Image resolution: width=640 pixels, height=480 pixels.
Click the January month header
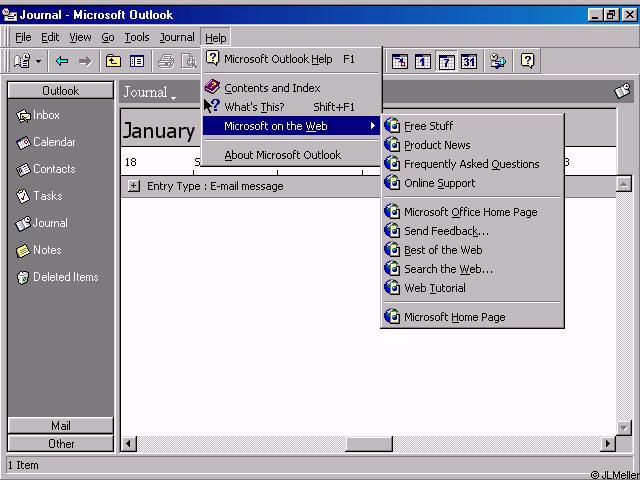pyautogui.click(x=159, y=131)
